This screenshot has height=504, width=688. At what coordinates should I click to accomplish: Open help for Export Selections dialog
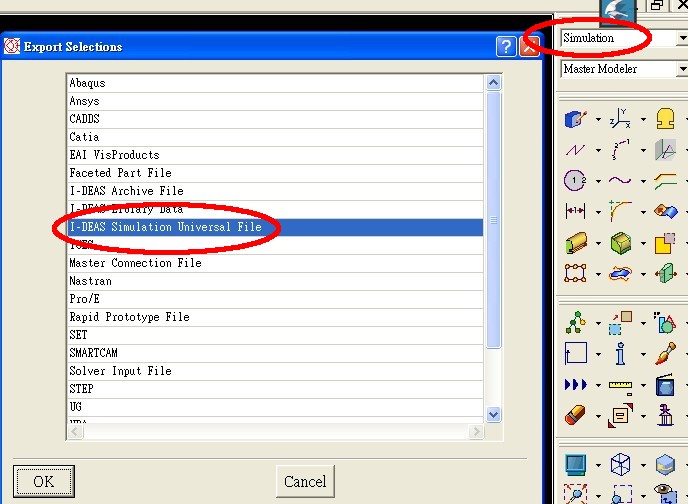coord(506,46)
